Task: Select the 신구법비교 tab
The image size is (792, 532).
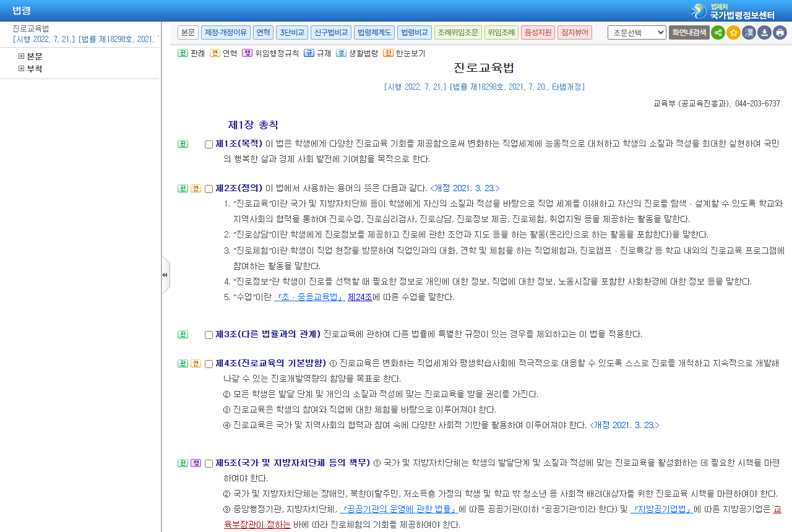Action: [331, 33]
